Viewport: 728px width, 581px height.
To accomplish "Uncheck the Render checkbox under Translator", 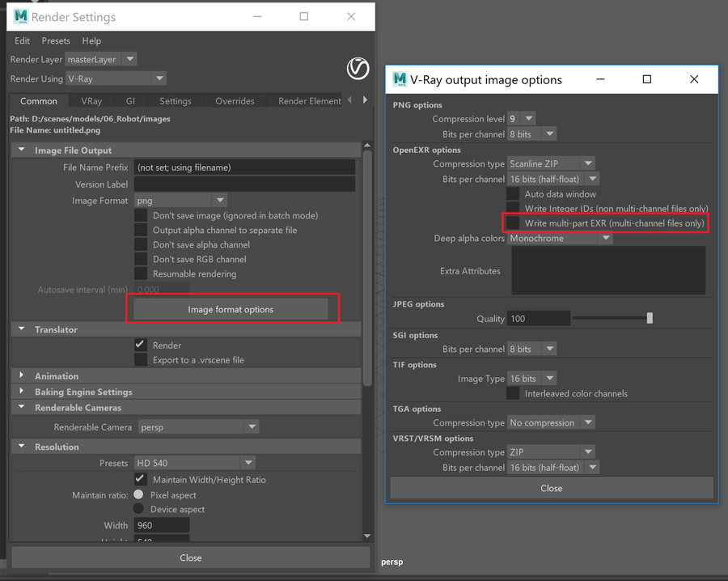I will [141, 345].
